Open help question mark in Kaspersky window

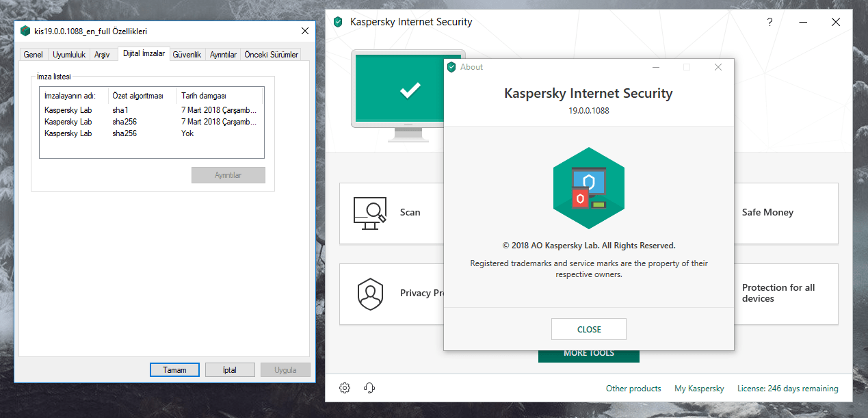click(x=770, y=22)
